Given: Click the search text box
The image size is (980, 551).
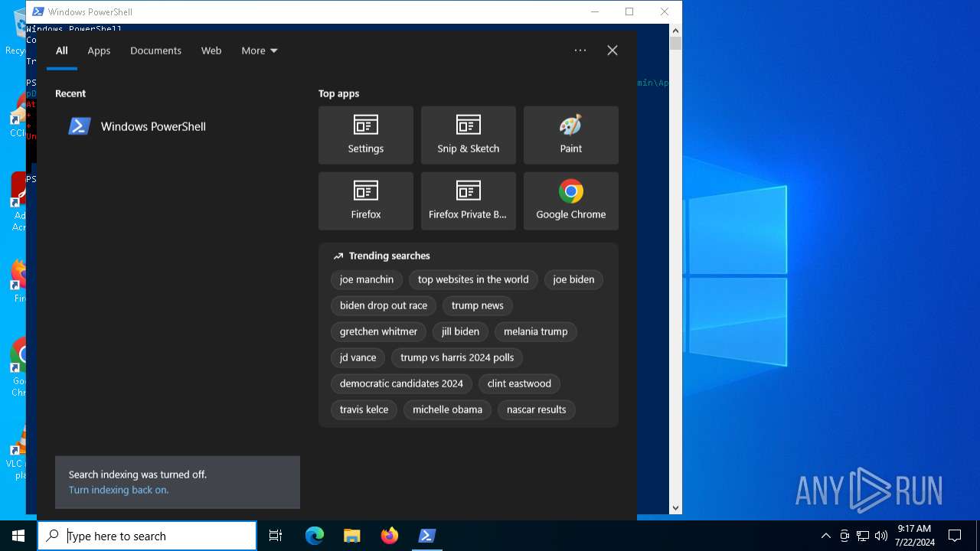Looking at the screenshot, I should click(x=147, y=536).
